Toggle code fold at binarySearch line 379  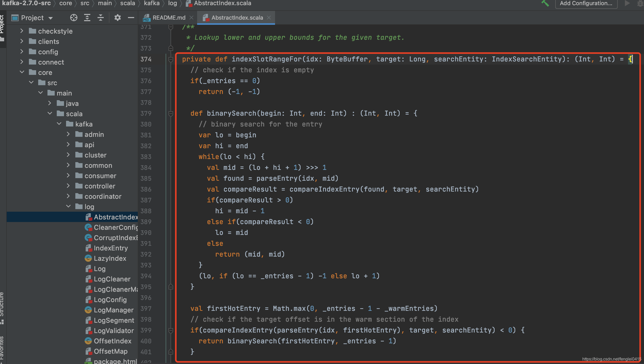pos(171,114)
